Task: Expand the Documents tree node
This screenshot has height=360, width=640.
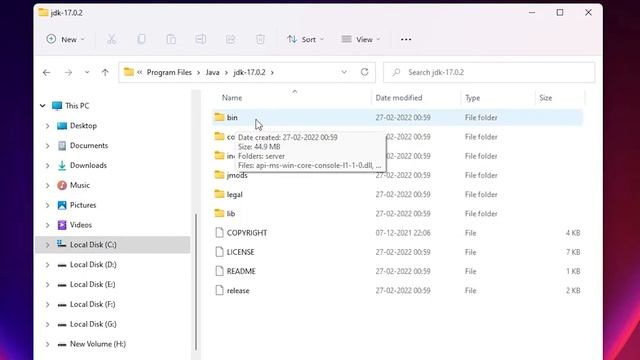Action: click(x=47, y=146)
